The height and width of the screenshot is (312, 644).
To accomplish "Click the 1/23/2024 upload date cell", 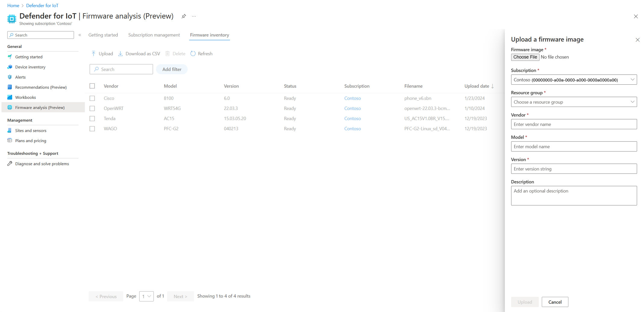I will [474, 98].
